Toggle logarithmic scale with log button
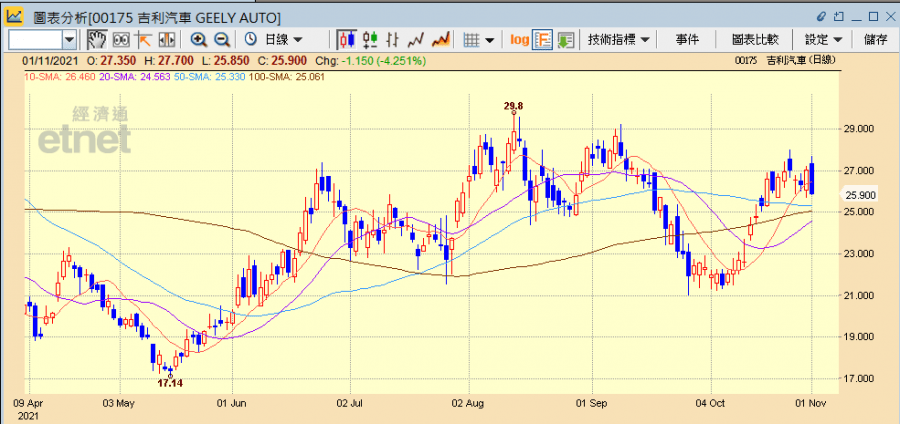Screen dimensions: 900x424 (519, 40)
